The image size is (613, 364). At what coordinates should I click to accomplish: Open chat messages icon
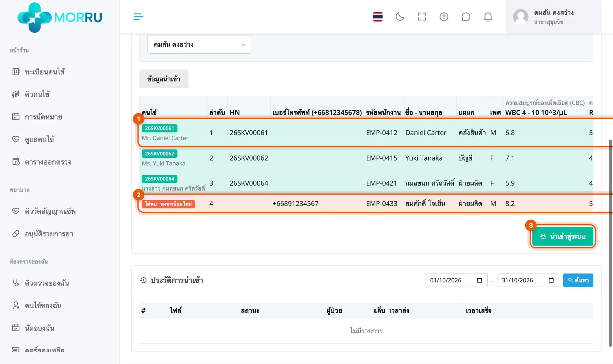[466, 17]
